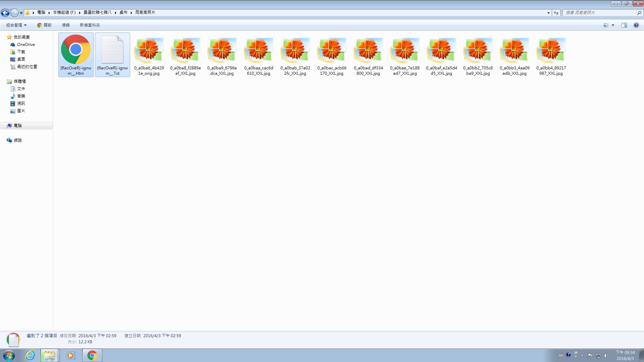The image size is (644, 362).
Task: Expand the 組合管理 dropdown menu
Action: tap(16, 25)
